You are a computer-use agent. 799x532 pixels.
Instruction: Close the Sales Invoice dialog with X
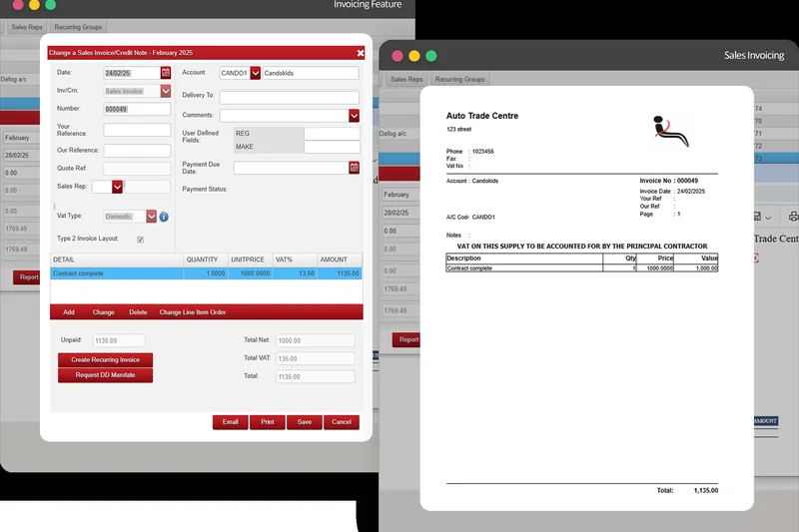click(361, 53)
